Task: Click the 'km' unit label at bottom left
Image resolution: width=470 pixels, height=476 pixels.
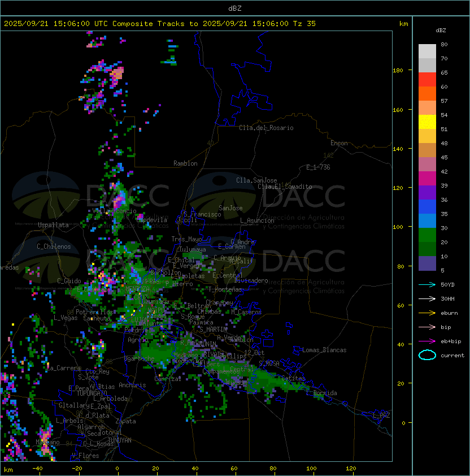Action: pyautogui.click(x=8, y=470)
